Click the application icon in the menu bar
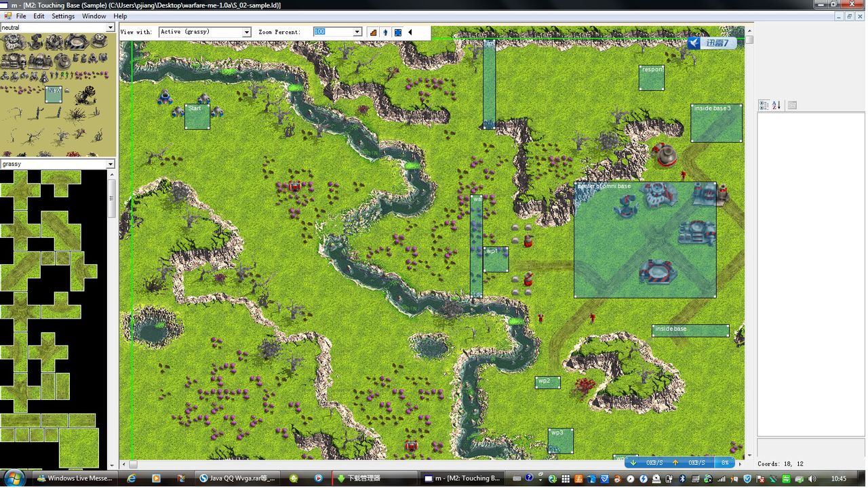The width and height of the screenshot is (868, 488). point(7,16)
